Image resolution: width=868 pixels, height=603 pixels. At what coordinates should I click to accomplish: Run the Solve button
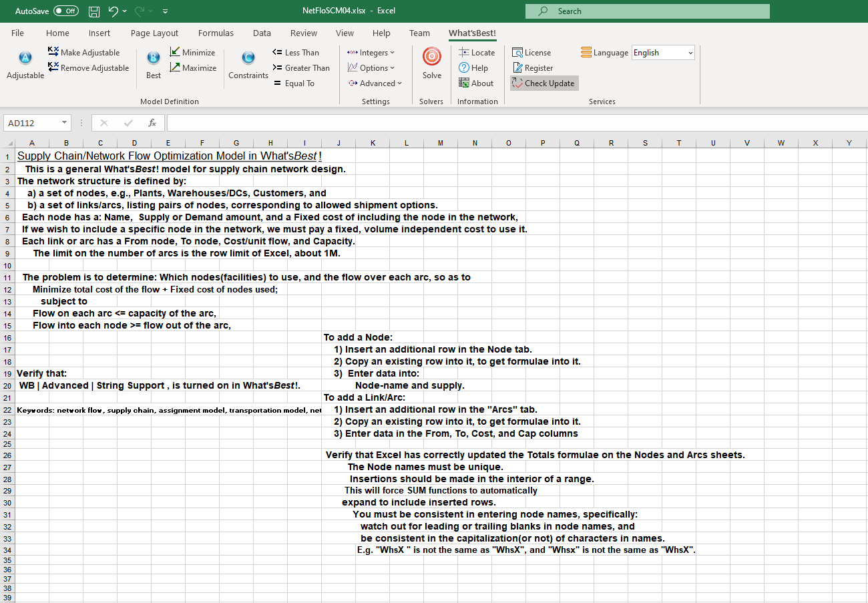point(432,57)
